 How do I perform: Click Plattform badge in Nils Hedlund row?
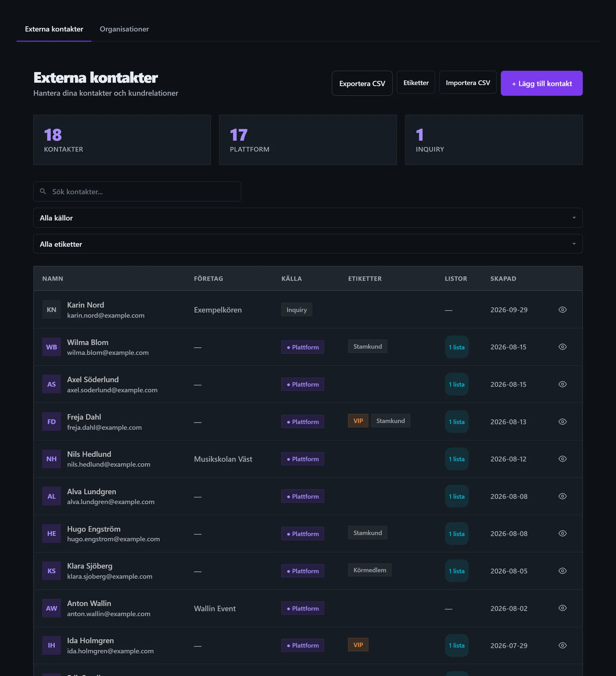pyautogui.click(x=303, y=459)
